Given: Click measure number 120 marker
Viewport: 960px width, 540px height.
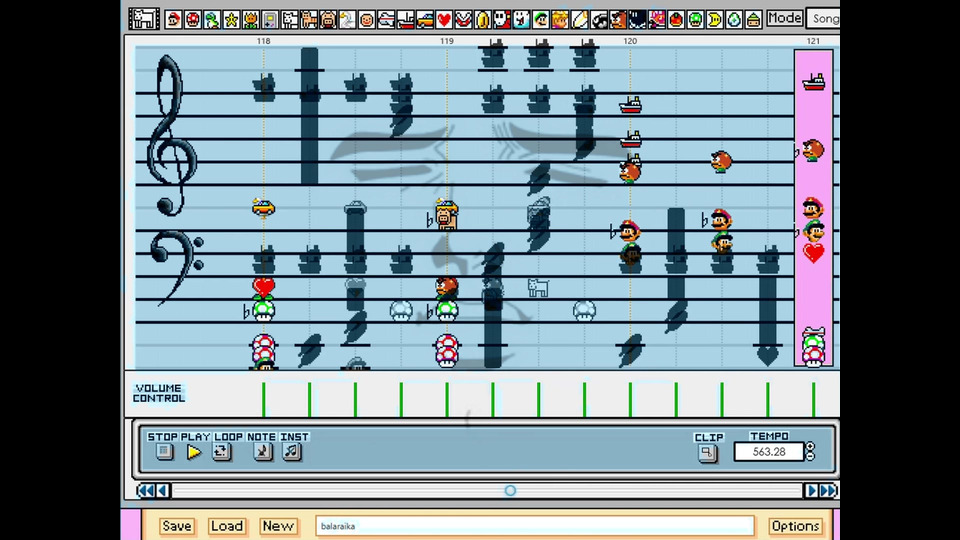Looking at the screenshot, I should pos(630,41).
